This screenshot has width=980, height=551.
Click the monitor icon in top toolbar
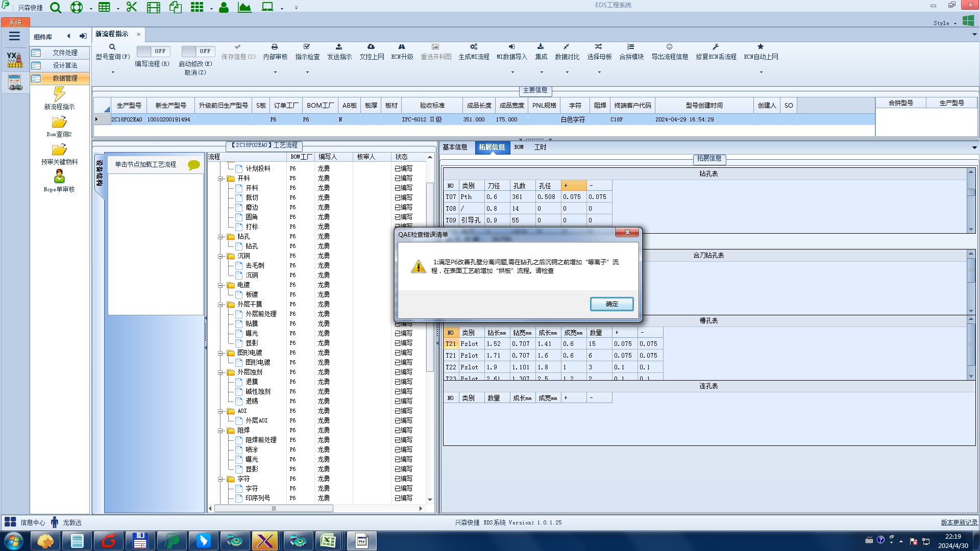[x=267, y=7]
